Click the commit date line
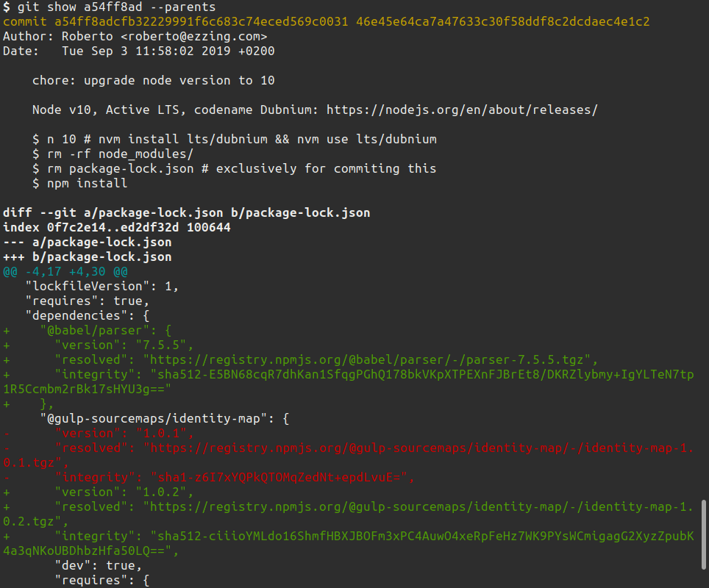The height and width of the screenshot is (588, 709). 140,51
